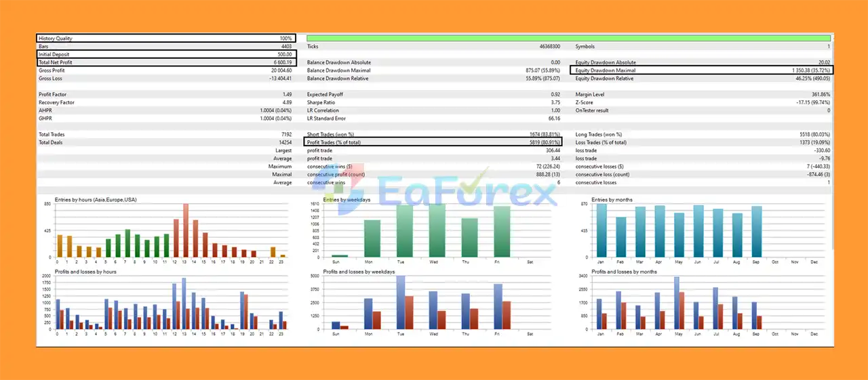
Task: Click tallest red bar in Entries by hours
Action: 186,230
